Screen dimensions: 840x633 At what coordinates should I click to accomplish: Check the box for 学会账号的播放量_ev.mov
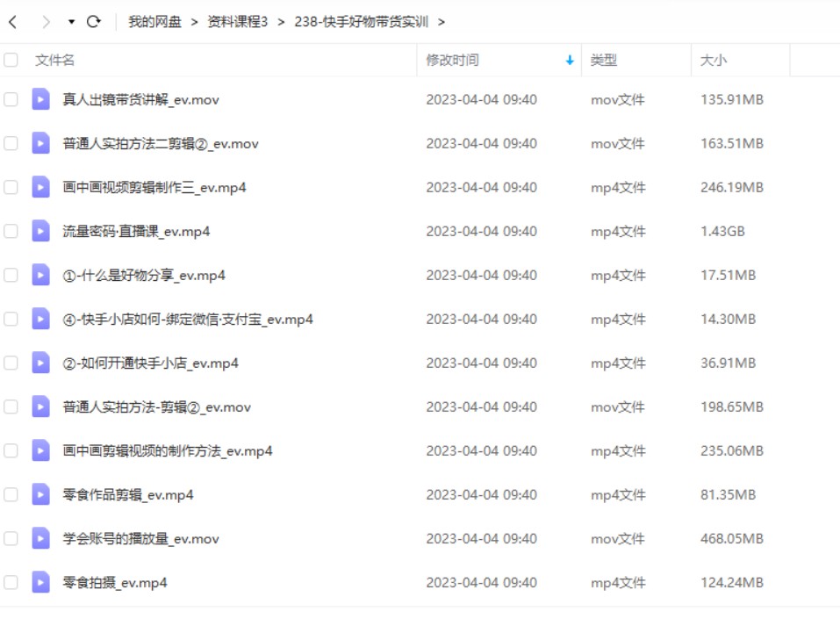pos(11,538)
